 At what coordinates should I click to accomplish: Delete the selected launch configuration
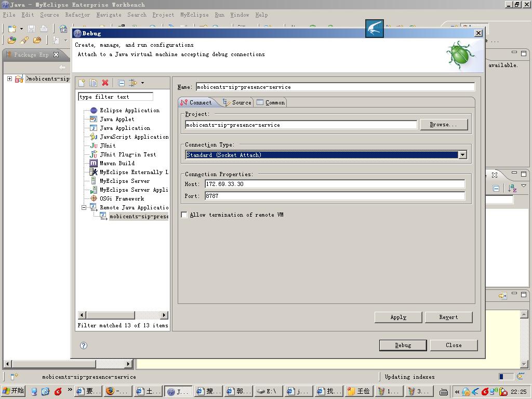105,83
